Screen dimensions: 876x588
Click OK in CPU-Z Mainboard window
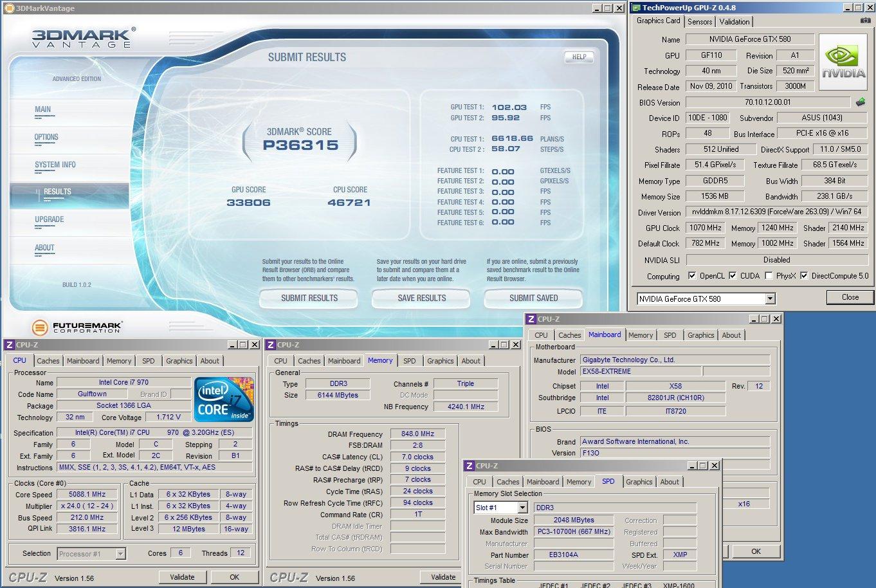[x=756, y=551]
